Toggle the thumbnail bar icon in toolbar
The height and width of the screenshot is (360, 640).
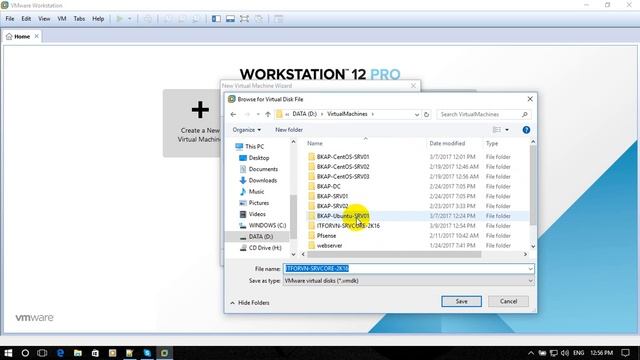point(230,19)
